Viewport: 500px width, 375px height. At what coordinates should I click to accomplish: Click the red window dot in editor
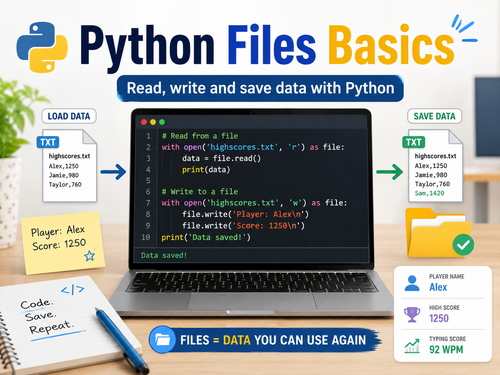pyautogui.click(x=144, y=122)
